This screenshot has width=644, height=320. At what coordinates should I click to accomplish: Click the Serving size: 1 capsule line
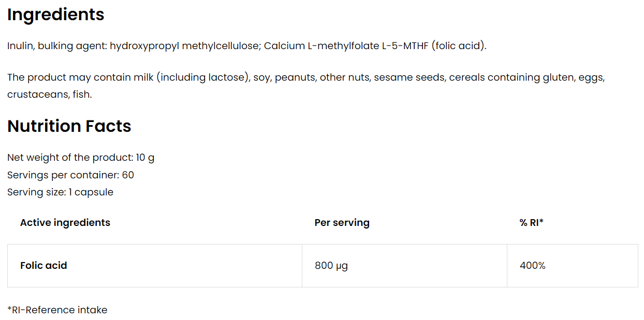[61, 192]
